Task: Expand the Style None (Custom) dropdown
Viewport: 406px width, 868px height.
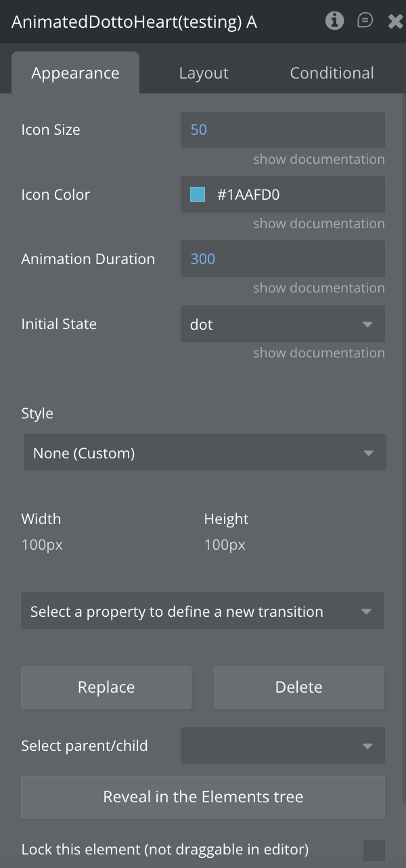Action: coord(204,453)
